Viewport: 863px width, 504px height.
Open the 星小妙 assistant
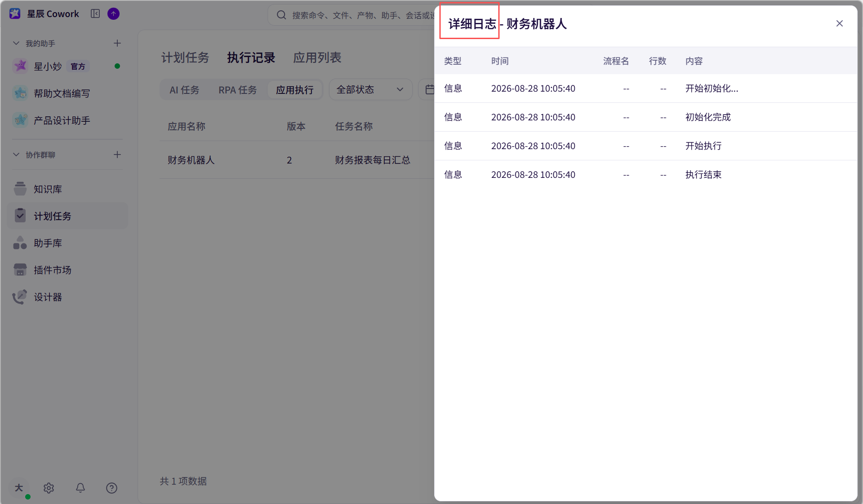coord(67,66)
